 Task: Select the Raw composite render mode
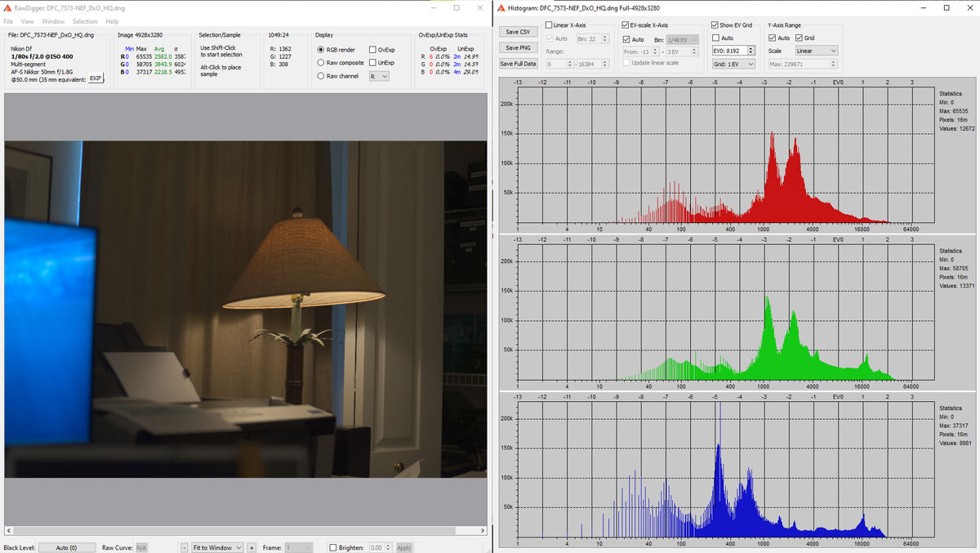tap(322, 62)
